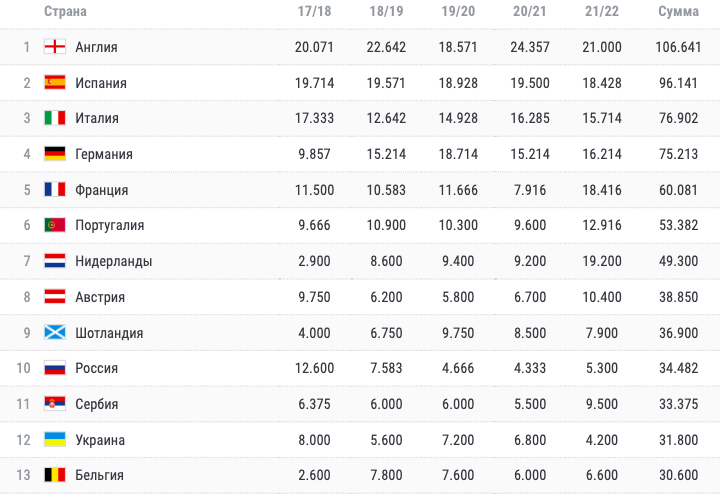The height and width of the screenshot is (496, 720).
Task: Click the Scotland flag icon
Action: (x=55, y=332)
